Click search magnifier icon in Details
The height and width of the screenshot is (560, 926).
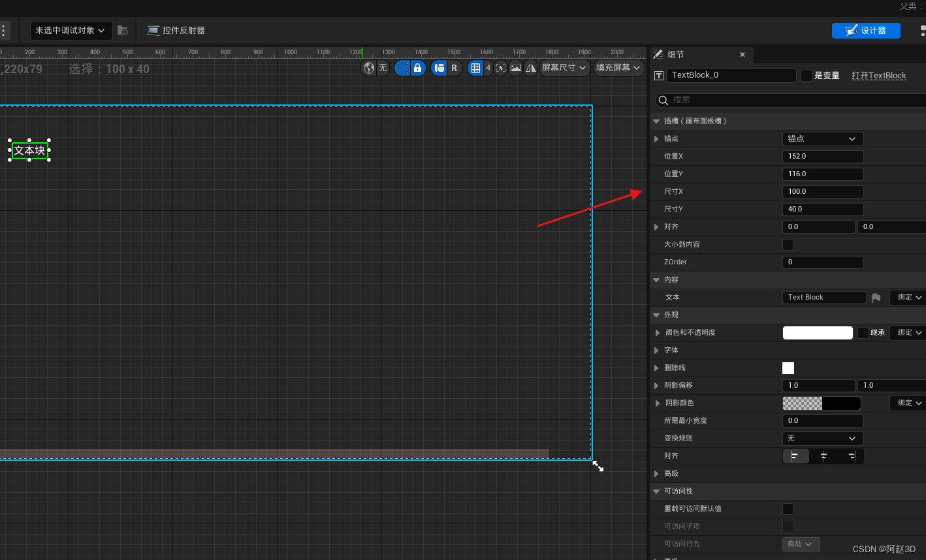(663, 100)
